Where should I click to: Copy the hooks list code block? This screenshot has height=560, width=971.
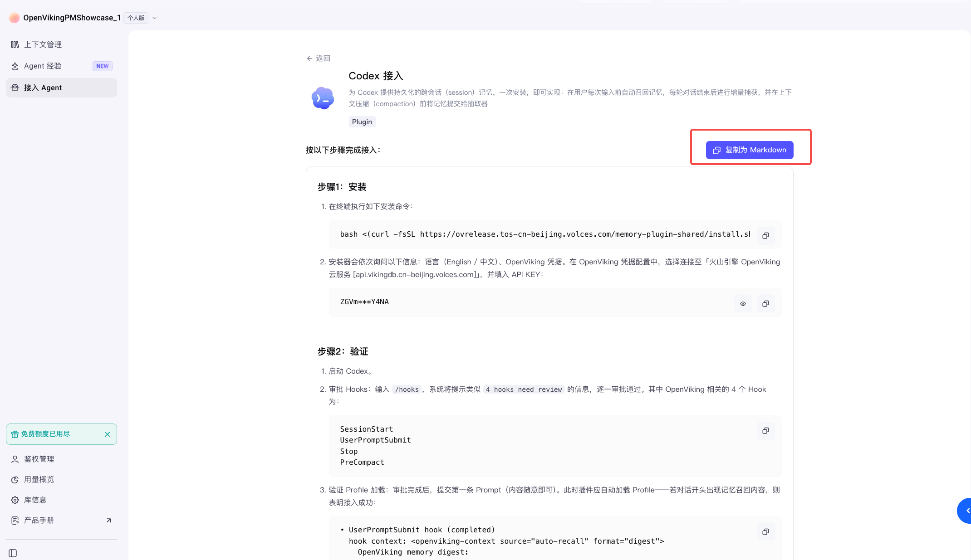[x=765, y=431]
